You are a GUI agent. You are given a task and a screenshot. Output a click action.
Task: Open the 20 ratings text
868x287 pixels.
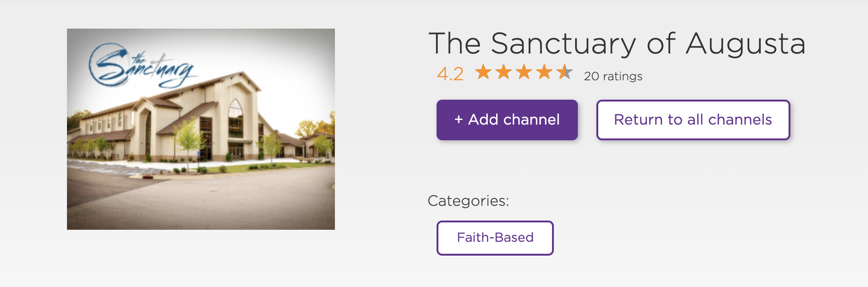613,76
